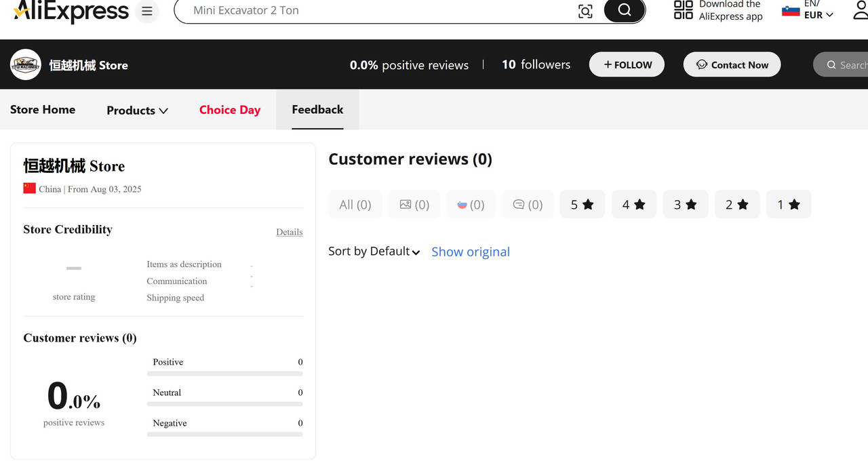This screenshot has height=461, width=868.
Task: Open the Choice Day tab
Action: pyautogui.click(x=230, y=110)
